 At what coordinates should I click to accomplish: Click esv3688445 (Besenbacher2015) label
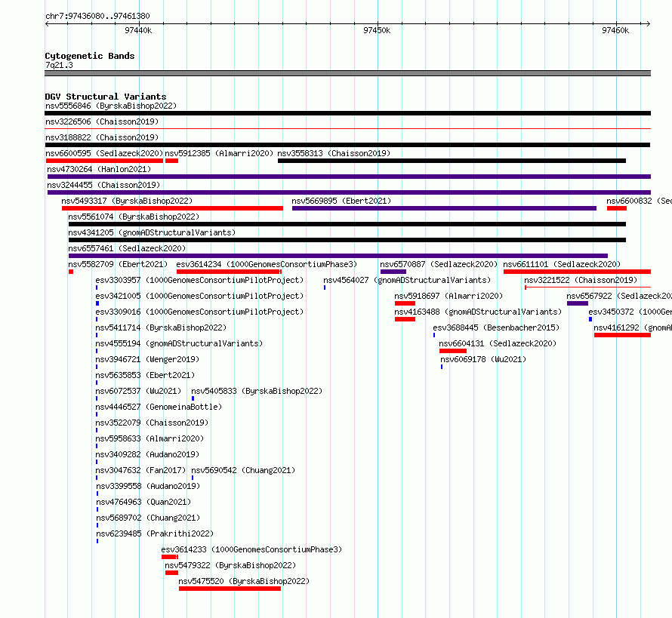coord(496,327)
